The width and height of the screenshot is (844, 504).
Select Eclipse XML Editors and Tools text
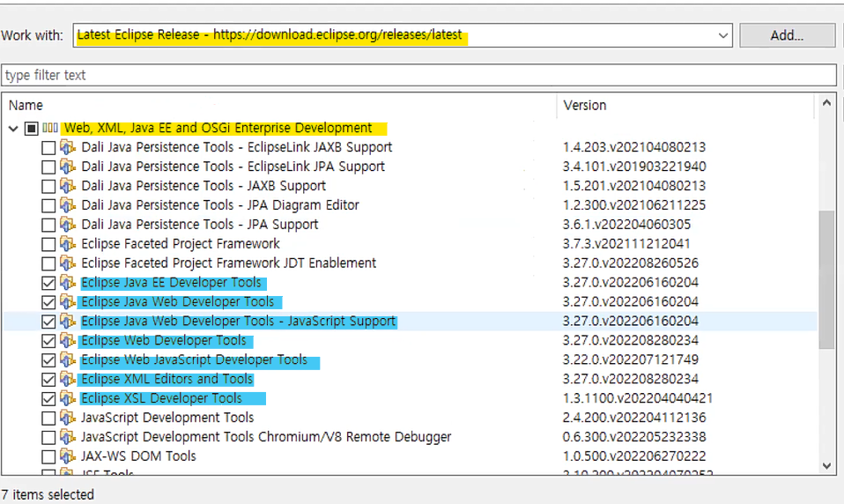167,379
